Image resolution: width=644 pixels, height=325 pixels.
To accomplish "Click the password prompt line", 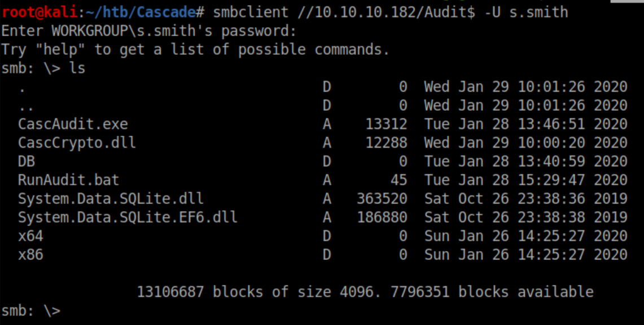I will coord(149,31).
